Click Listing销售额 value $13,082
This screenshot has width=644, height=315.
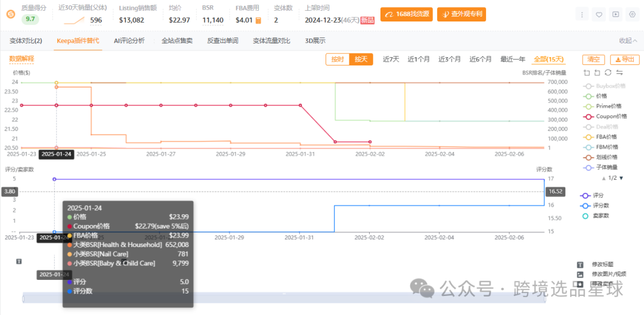(x=131, y=20)
